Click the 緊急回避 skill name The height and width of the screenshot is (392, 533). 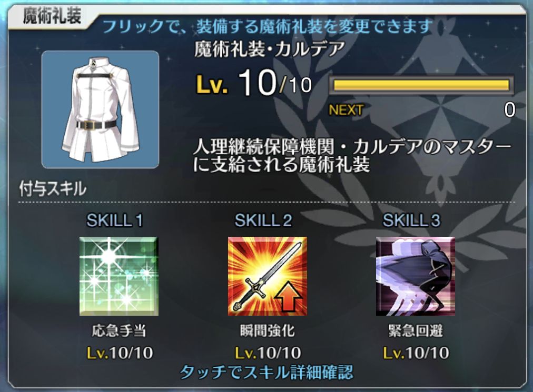point(416,330)
